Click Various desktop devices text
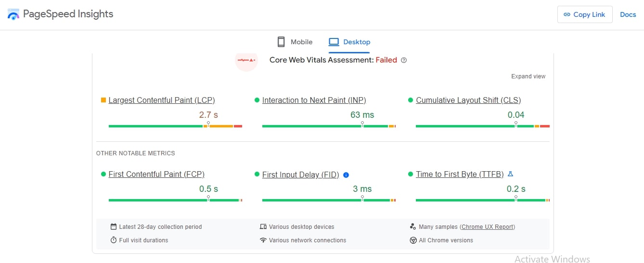This screenshot has width=644, height=263. [302, 227]
